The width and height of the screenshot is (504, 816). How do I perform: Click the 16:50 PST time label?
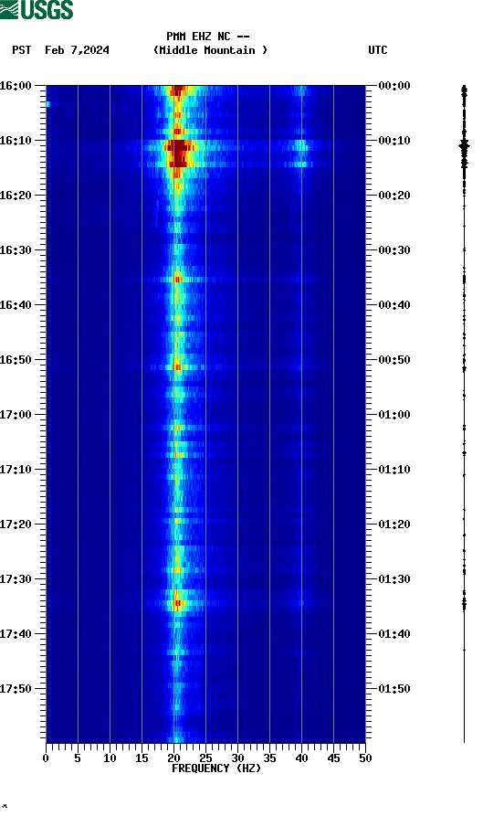pyautogui.click(x=16, y=360)
